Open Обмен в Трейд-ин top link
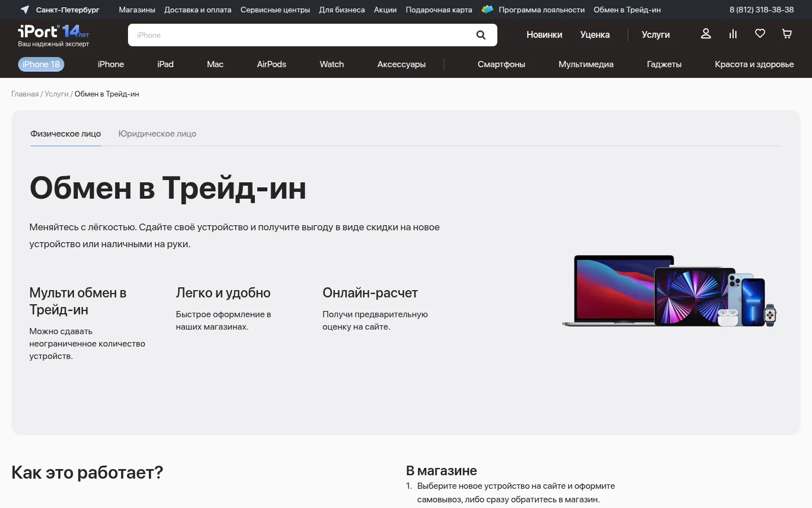This screenshot has width=812, height=508. coord(627,10)
